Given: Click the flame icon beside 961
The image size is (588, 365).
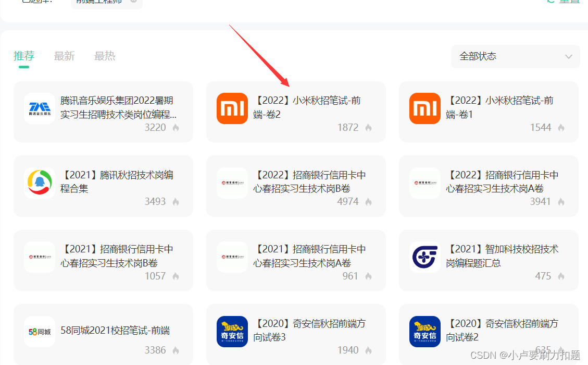Looking at the screenshot, I should click(369, 276).
